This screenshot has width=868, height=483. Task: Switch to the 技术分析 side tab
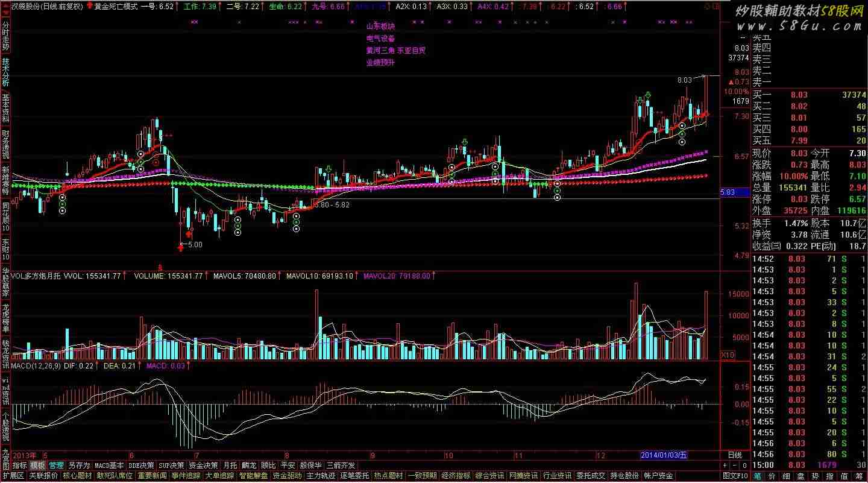5,72
